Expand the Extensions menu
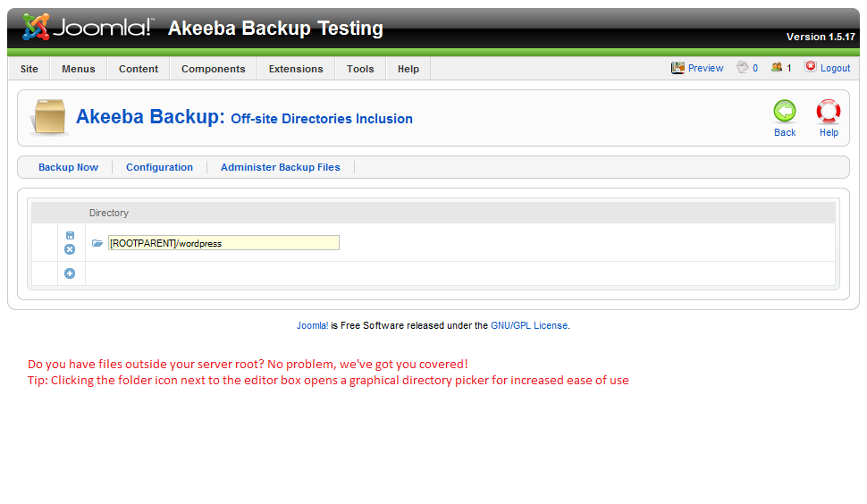The width and height of the screenshot is (867, 504). pyautogui.click(x=296, y=69)
